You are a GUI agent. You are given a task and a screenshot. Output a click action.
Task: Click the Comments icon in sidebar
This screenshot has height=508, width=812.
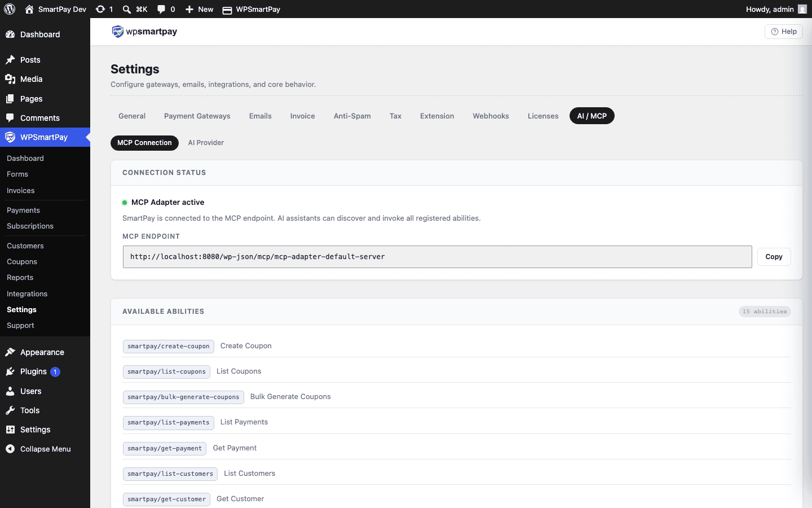(x=10, y=118)
